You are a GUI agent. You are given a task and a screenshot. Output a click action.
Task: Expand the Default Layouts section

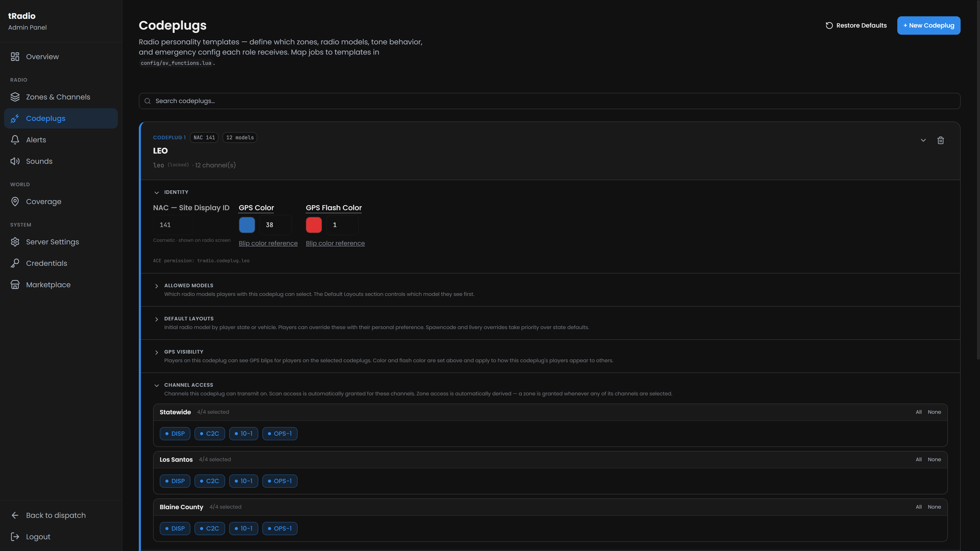[156, 319]
